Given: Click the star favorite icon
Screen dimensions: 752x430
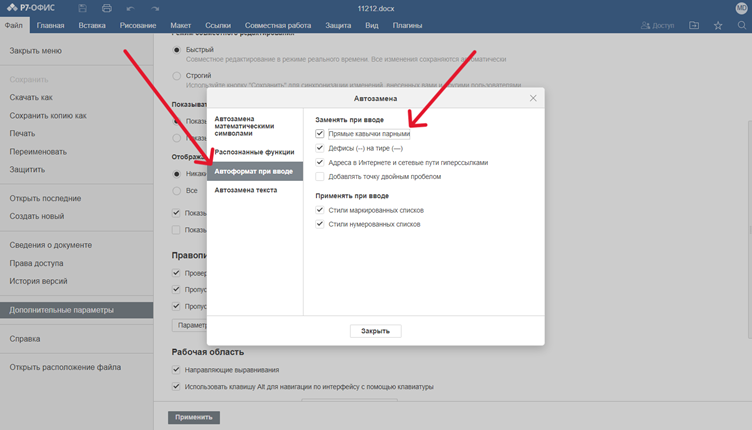Looking at the screenshot, I should [x=718, y=25].
